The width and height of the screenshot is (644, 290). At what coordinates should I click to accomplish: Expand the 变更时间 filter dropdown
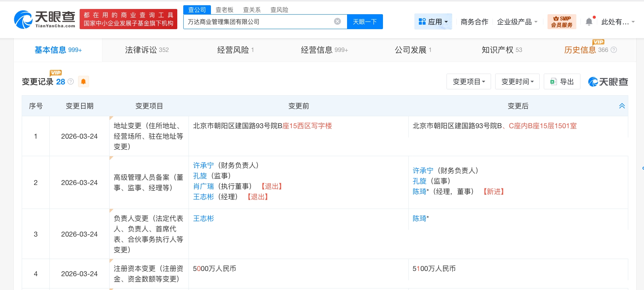(x=517, y=81)
